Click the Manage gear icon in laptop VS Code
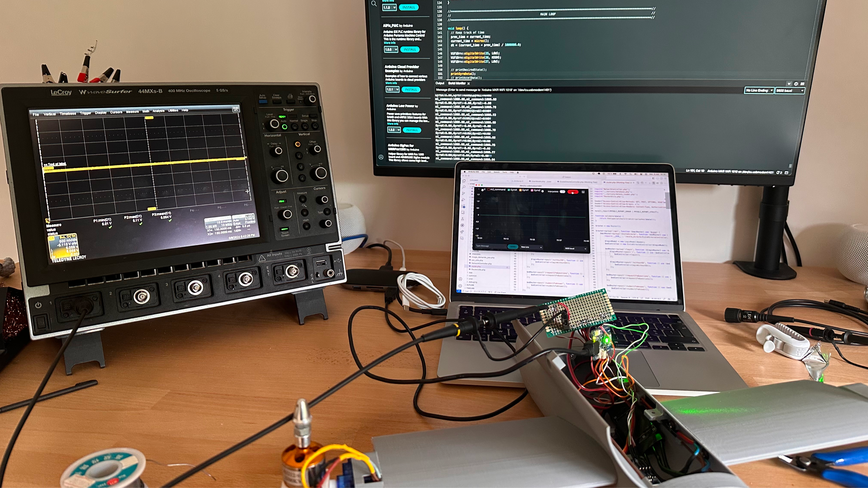The image size is (868, 488). click(460, 286)
